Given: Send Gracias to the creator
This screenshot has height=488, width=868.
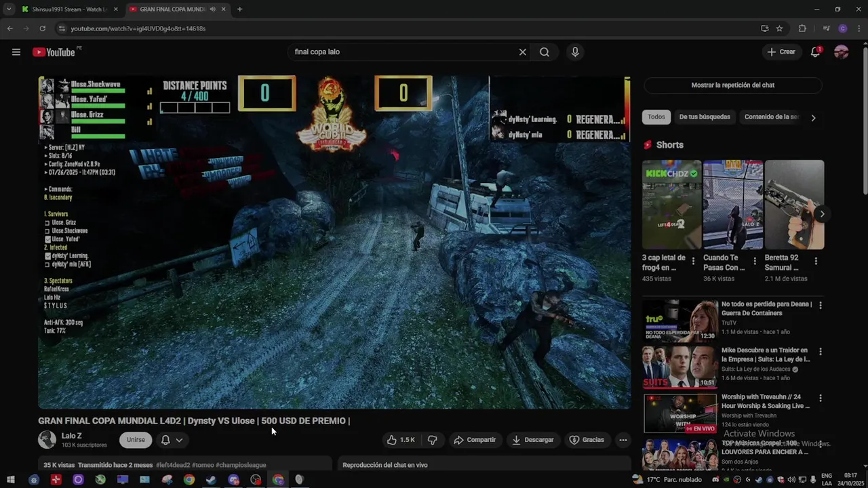Looking at the screenshot, I should (587, 440).
